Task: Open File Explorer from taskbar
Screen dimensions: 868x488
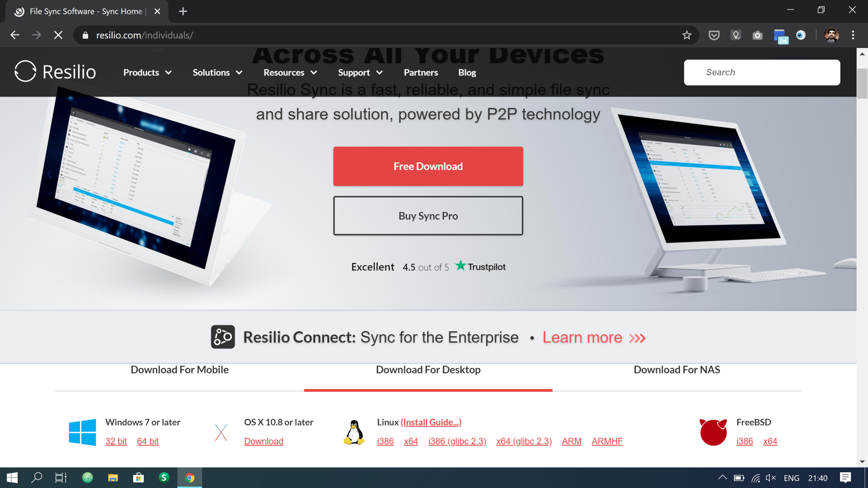Action: pos(113,478)
